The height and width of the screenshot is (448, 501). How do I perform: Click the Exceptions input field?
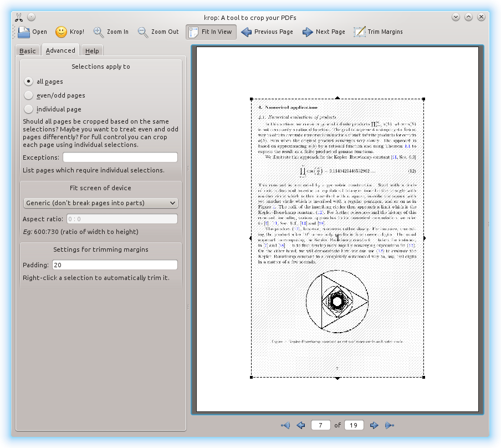pyautogui.click(x=120, y=157)
